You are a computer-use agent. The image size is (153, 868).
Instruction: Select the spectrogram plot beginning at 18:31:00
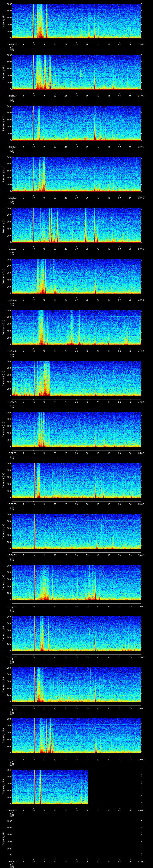click(77, 378)
